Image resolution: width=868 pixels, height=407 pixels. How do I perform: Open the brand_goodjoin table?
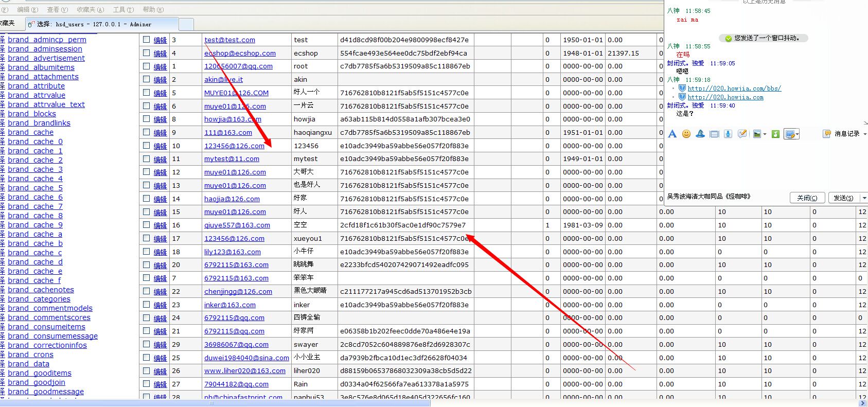pyautogui.click(x=37, y=382)
